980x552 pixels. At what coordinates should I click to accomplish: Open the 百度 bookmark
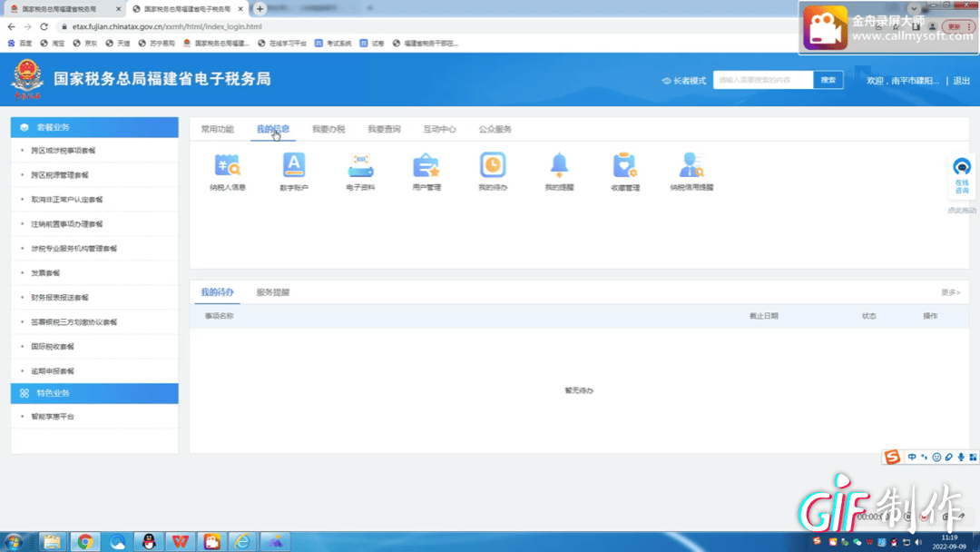click(19, 44)
